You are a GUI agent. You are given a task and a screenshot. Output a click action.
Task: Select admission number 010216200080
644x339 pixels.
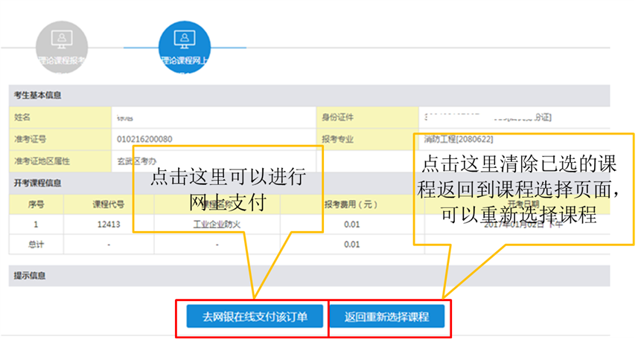coord(144,139)
